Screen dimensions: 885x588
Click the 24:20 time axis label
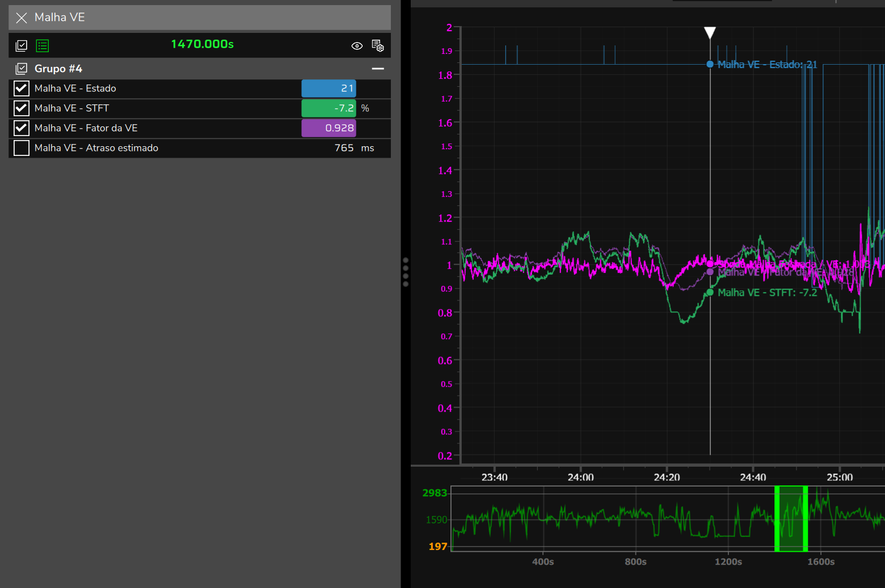tap(667, 477)
